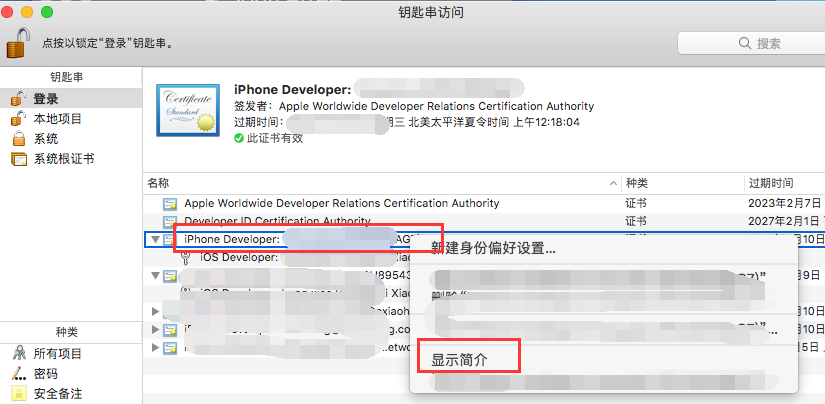Image resolution: width=825 pixels, height=404 pixels.
Task: Click certificate icon of Developer ID Certification row
Action: pos(170,221)
